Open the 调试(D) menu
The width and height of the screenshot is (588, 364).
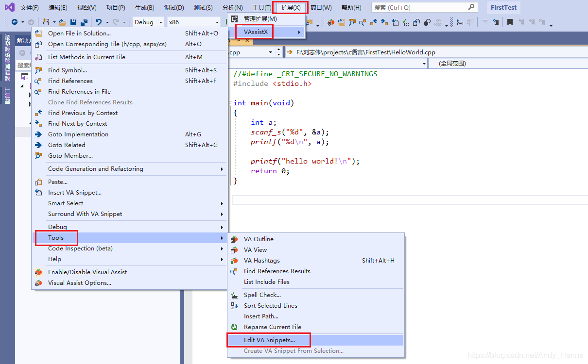(174, 8)
